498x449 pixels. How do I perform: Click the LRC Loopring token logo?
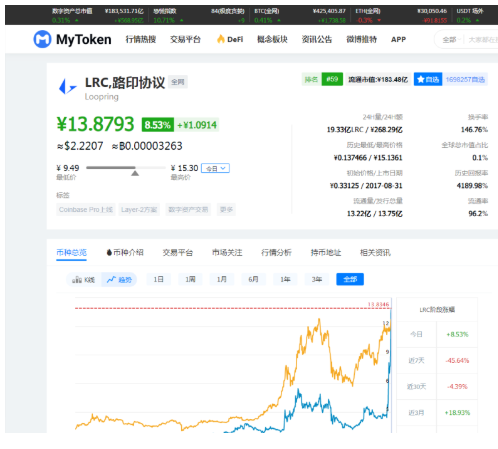tap(67, 87)
